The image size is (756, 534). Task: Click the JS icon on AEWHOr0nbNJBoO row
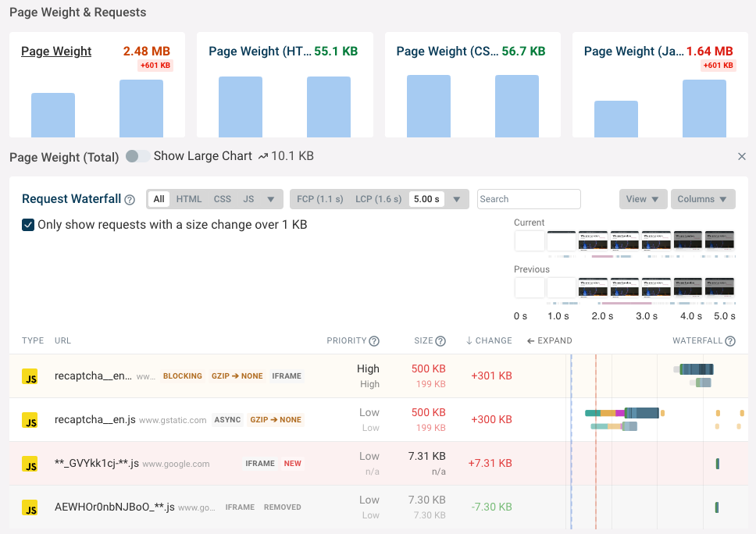(30, 507)
